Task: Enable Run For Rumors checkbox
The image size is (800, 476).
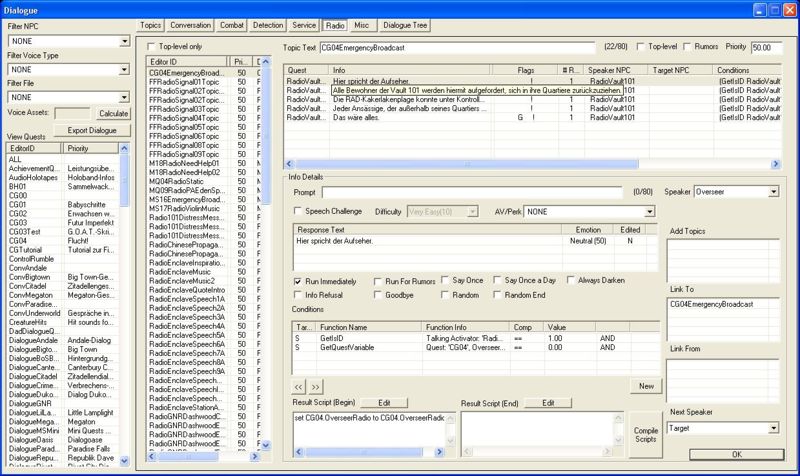Action: pos(378,282)
